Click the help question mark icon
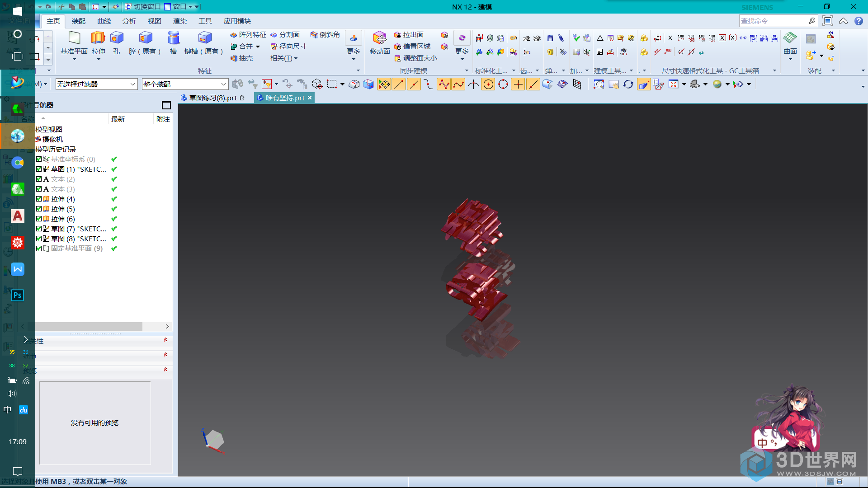868x488 pixels. point(859,21)
